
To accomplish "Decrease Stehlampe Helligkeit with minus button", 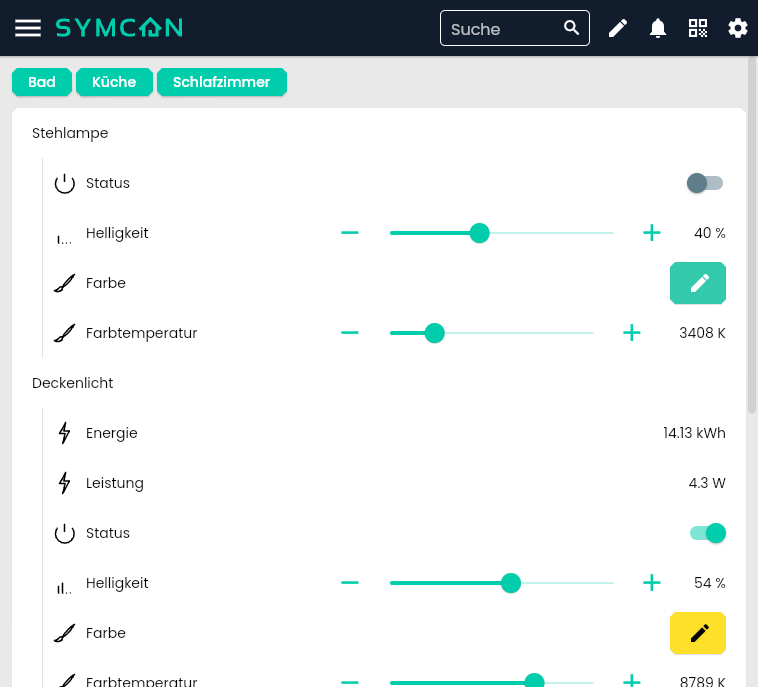I will click(349, 233).
